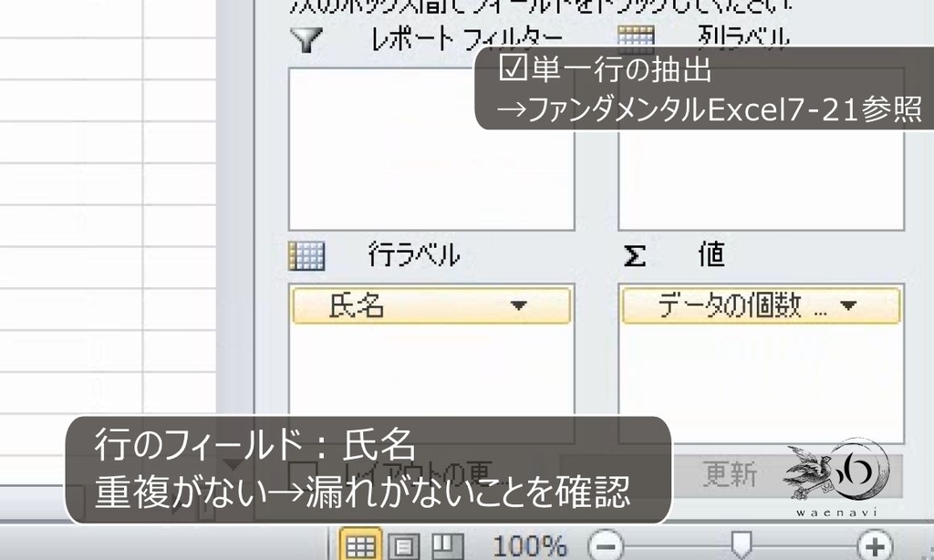The height and width of the screenshot is (560, 934).
Task: Switch to Page Break Preview view
Action: click(447, 546)
